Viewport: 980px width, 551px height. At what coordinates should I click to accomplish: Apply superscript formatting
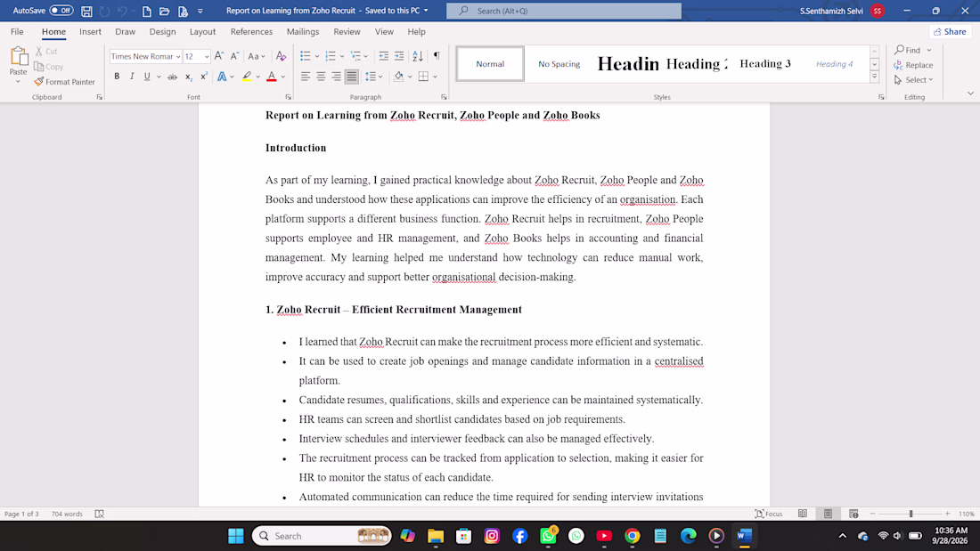pyautogui.click(x=204, y=77)
